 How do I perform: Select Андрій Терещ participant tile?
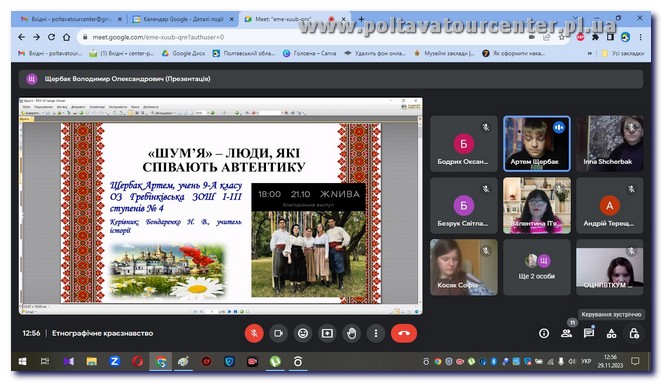[x=610, y=205]
